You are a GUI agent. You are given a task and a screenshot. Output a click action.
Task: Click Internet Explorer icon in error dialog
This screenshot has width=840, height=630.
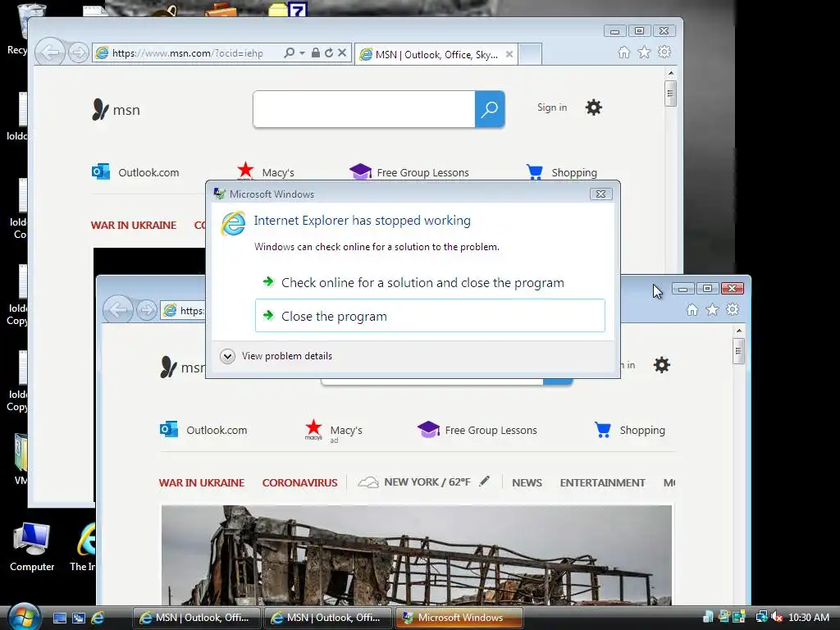pos(234,224)
